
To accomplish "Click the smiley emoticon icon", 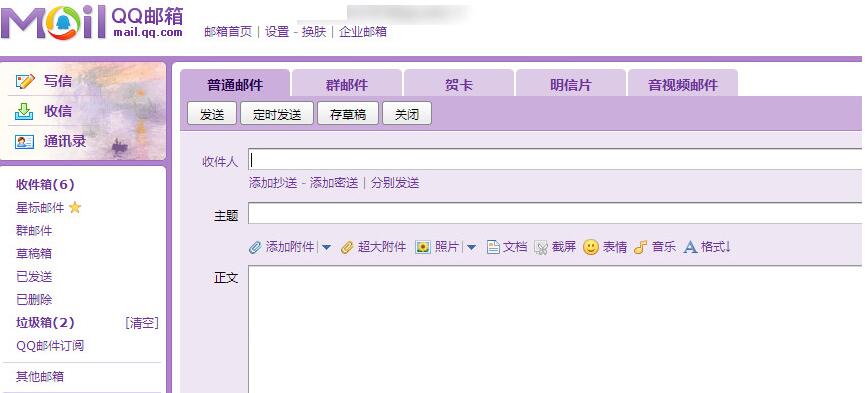I will (591, 247).
